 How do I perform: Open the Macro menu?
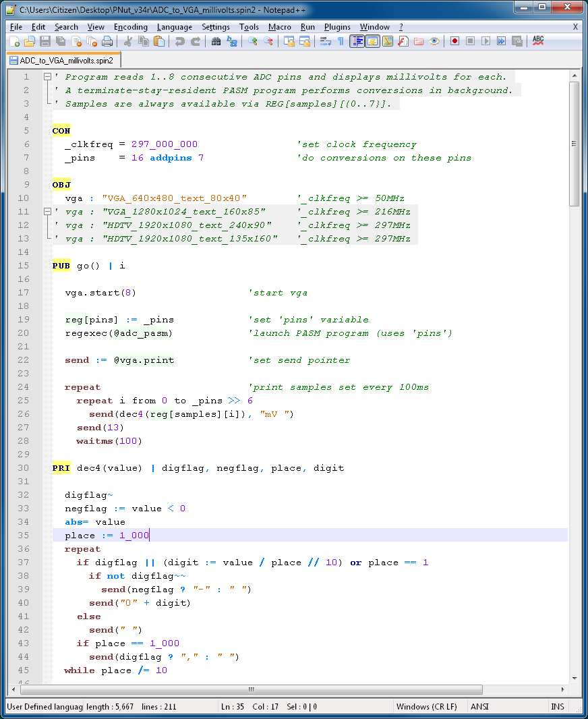(x=278, y=27)
